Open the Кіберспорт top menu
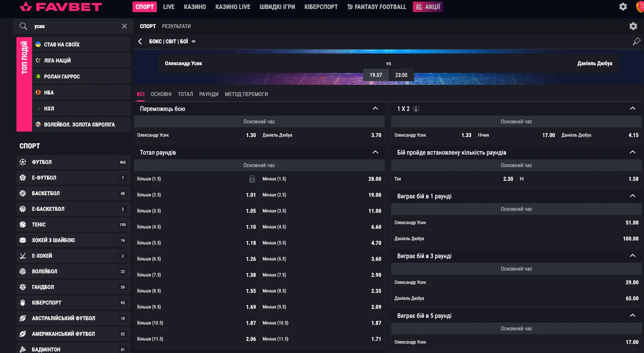Screen dimensions: 644x353 [321, 7]
